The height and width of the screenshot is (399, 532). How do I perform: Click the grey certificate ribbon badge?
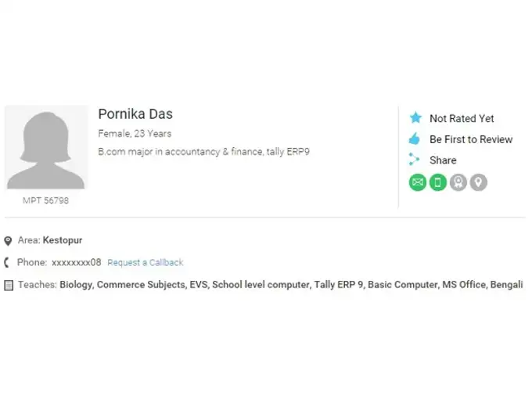pos(458,182)
